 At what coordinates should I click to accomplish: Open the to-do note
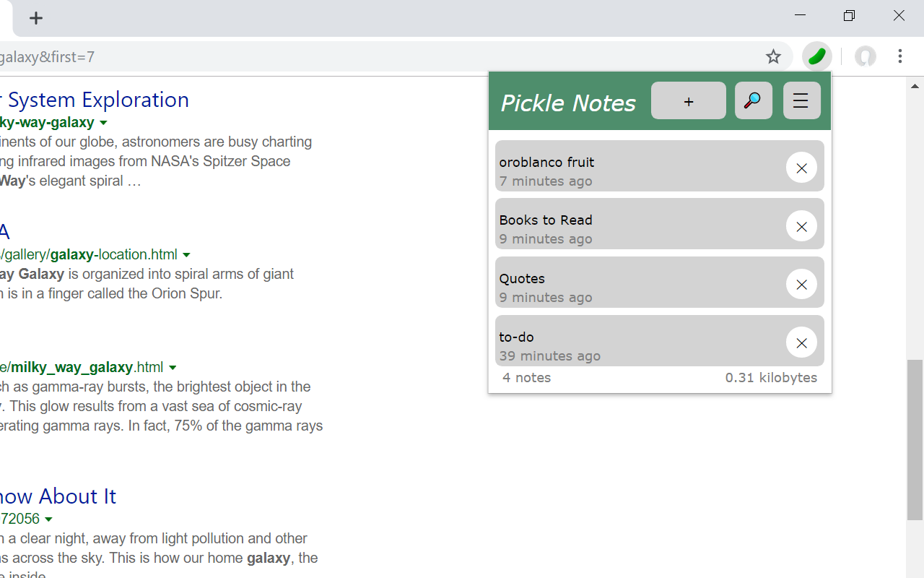(614, 340)
